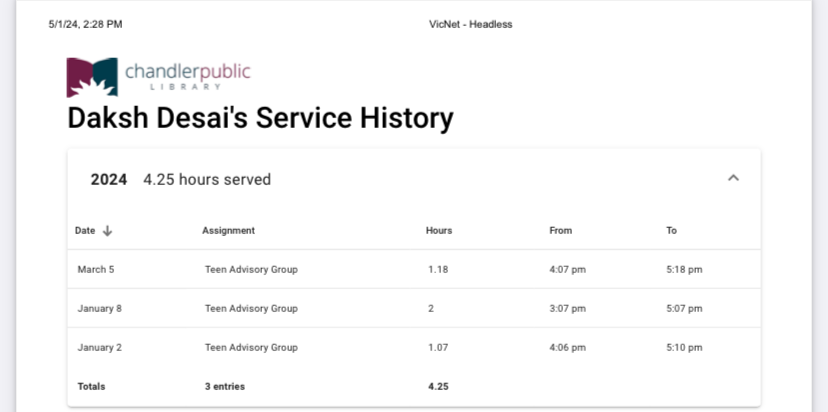Click the Chandler Public Library logo
The image size is (828, 412).
click(158, 76)
